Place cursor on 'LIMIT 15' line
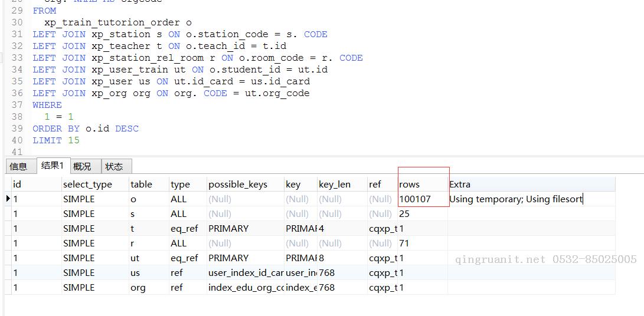The image size is (644, 316). click(x=56, y=140)
